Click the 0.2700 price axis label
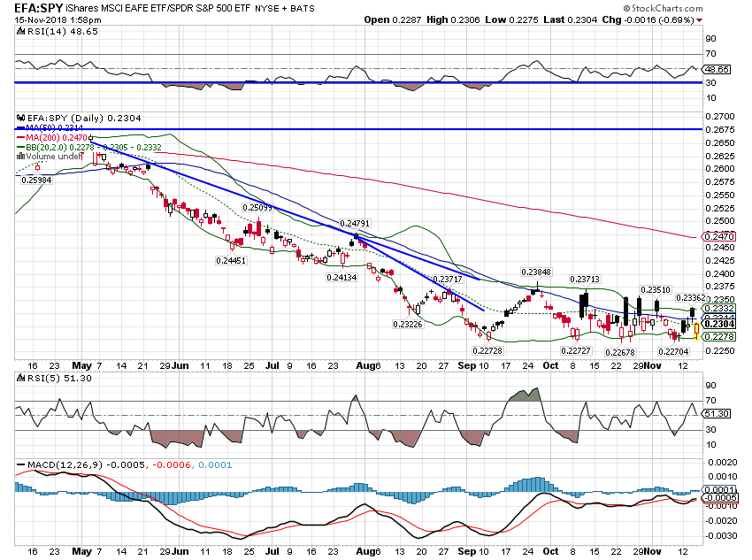 tap(720, 117)
